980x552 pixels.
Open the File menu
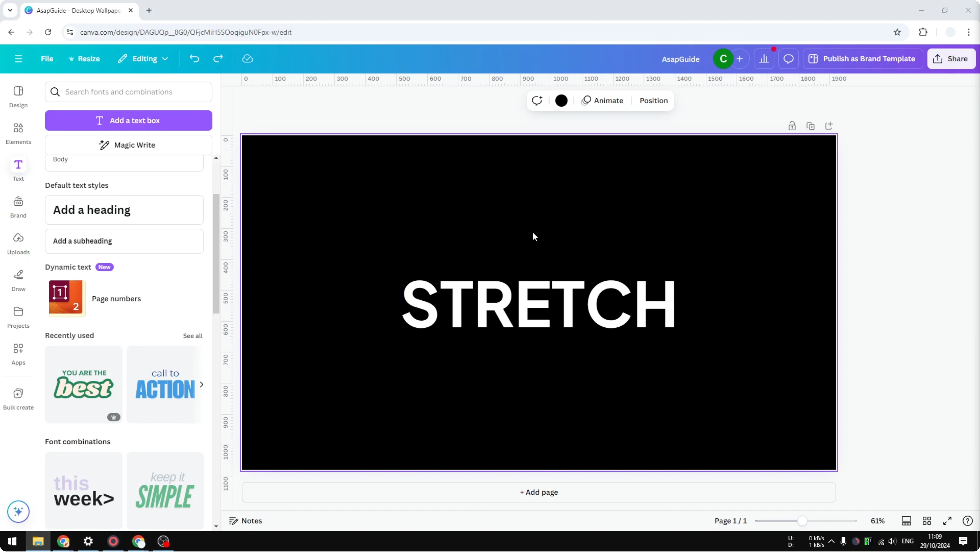click(47, 59)
